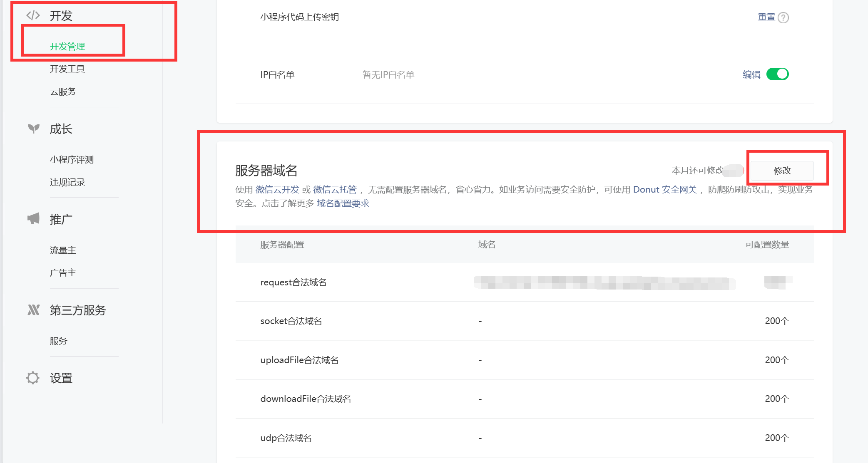Click the 修改 button for 服务器域名

pyautogui.click(x=782, y=171)
